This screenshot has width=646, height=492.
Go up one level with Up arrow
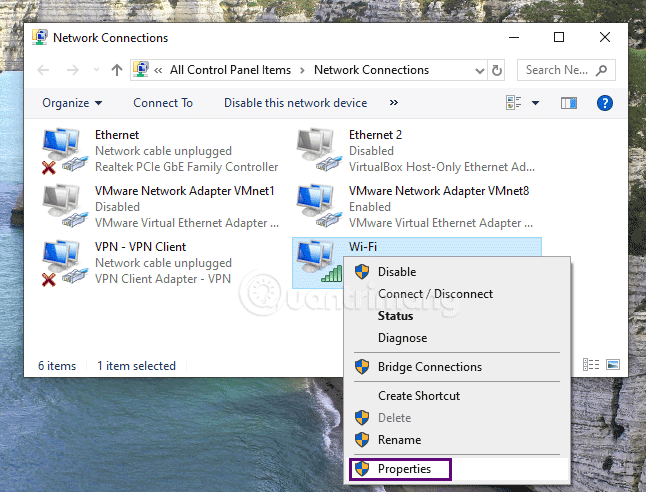[117, 70]
